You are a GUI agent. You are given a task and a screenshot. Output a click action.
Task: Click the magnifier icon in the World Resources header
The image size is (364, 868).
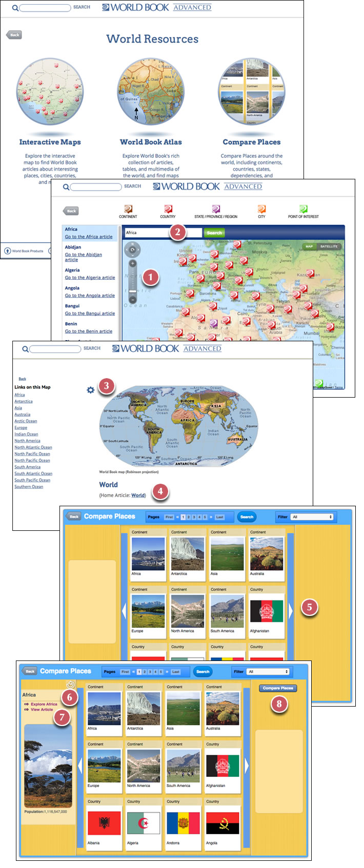15,8
